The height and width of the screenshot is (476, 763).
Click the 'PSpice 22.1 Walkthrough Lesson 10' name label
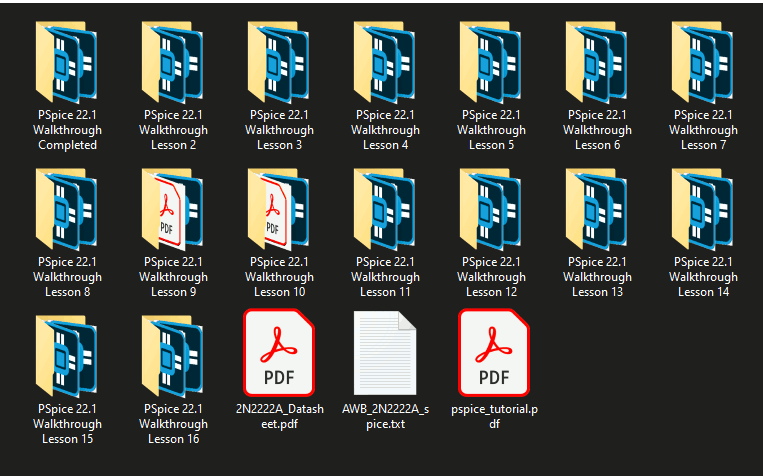pyautogui.click(x=279, y=277)
